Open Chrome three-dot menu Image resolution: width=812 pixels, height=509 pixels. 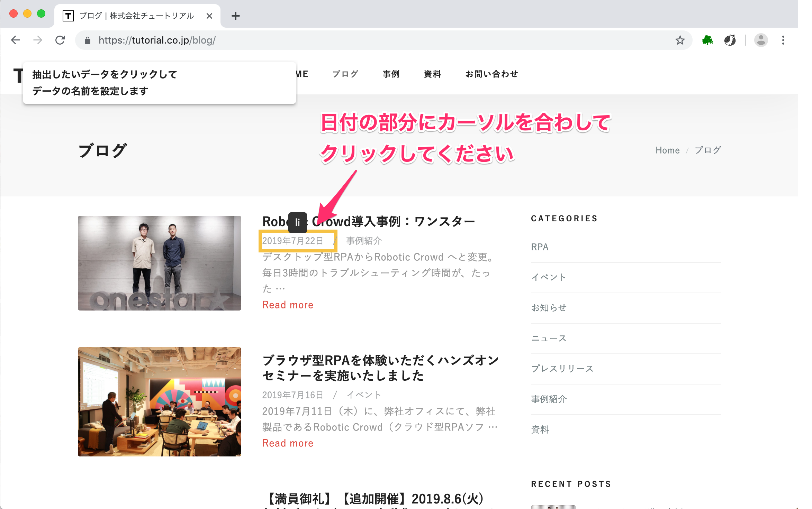(x=783, y=40)
